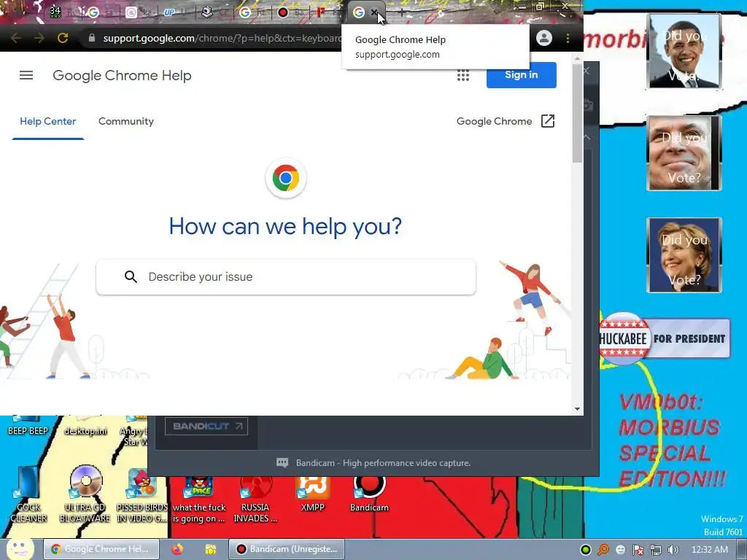The image size is (747, 560).
Task: Switch to the tab with the 34 icon
Action: (55, 12)
